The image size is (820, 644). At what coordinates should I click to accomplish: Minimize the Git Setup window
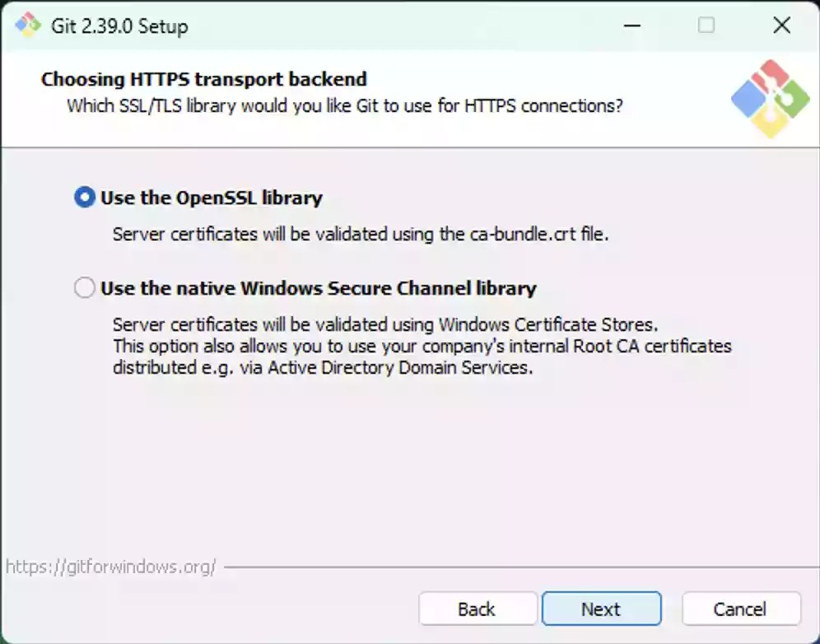pos(631,26)
